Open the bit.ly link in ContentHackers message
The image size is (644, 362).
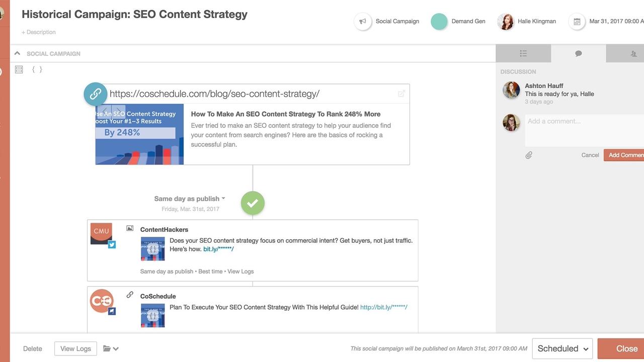tap(218, 249)
